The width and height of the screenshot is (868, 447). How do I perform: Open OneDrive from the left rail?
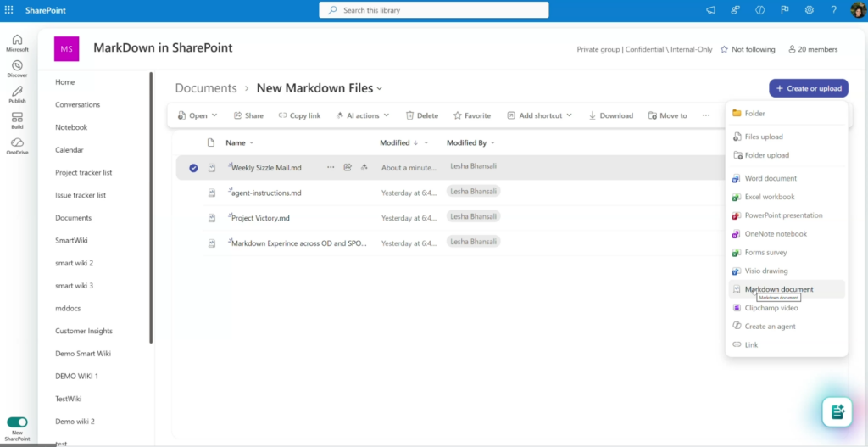tap(17, 146)
